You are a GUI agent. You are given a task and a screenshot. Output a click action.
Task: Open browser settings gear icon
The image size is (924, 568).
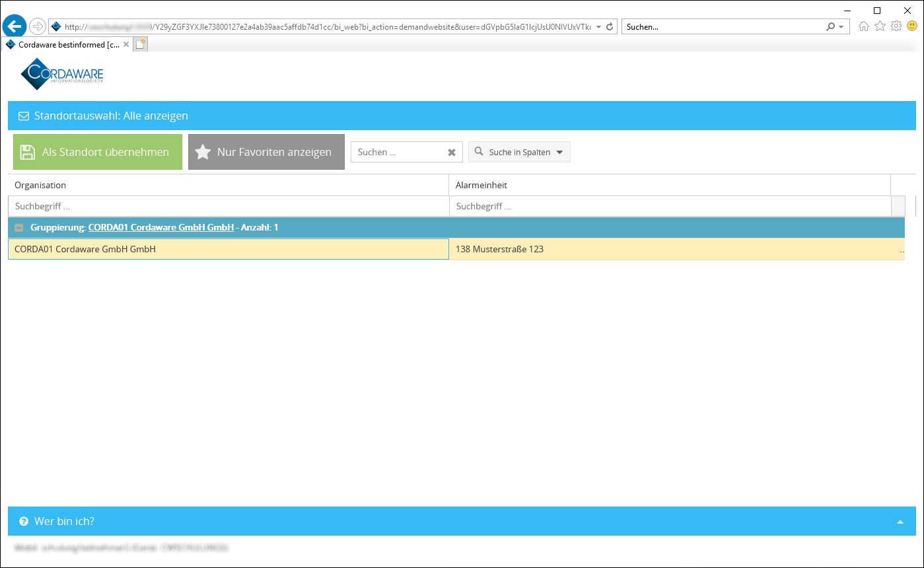click(896, 26)
